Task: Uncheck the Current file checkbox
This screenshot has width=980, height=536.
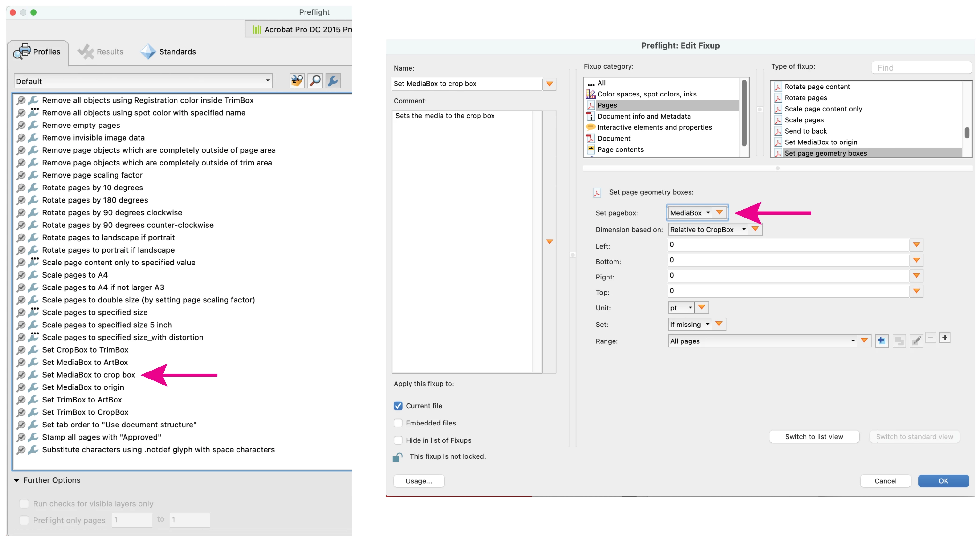Action: point(398,406)
